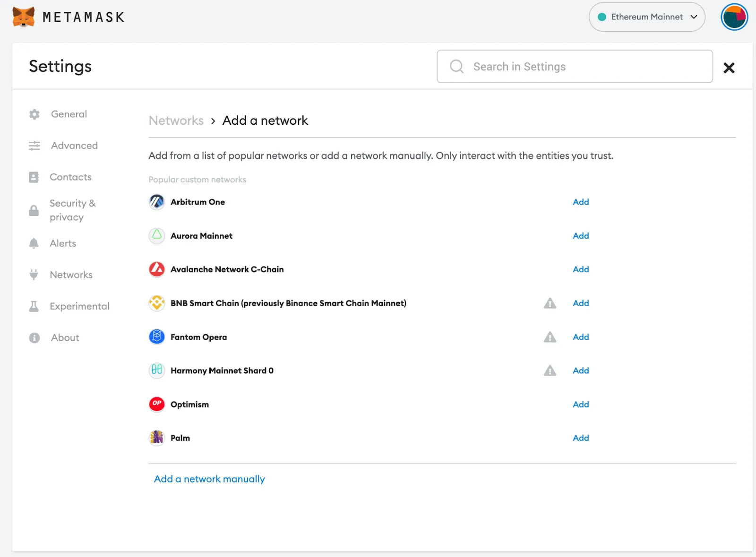The height and width of the screenshot is (557, 756).
Task: Go to Advanced settings
Action: click(74, 146)
